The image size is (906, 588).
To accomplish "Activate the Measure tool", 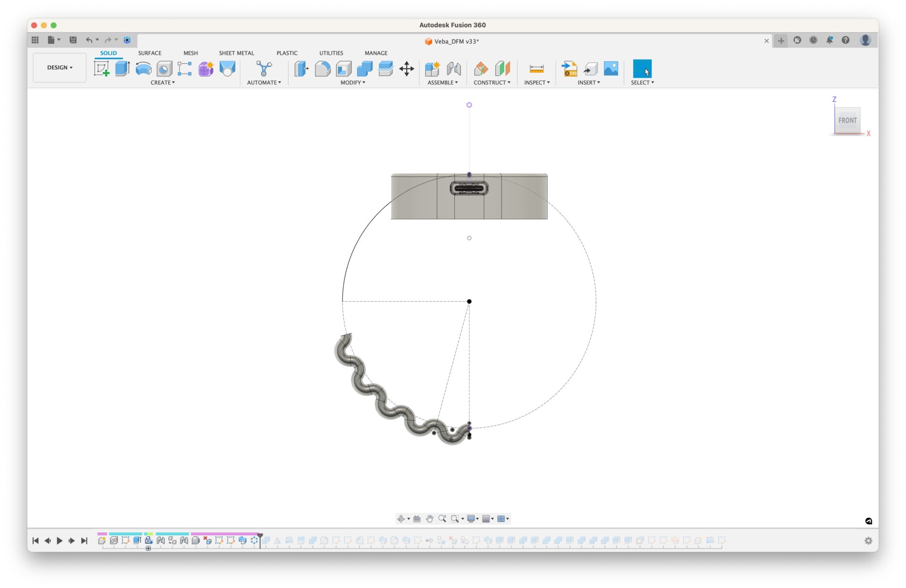I will pos(537,68).
